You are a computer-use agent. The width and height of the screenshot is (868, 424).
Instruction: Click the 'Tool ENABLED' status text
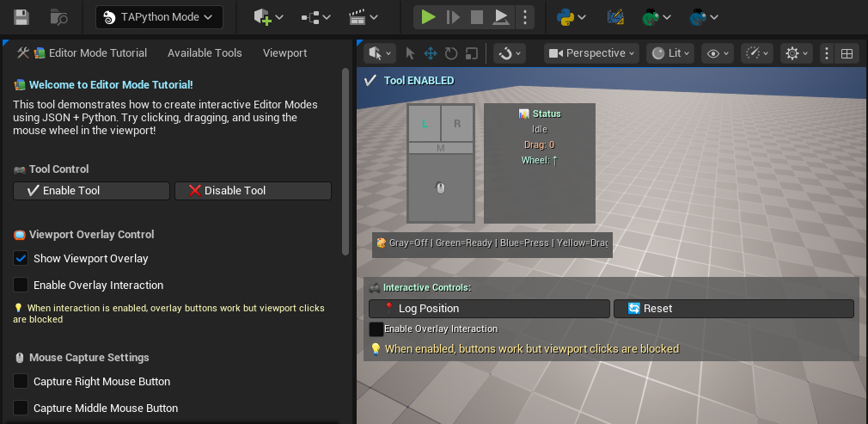pos(419,81)
